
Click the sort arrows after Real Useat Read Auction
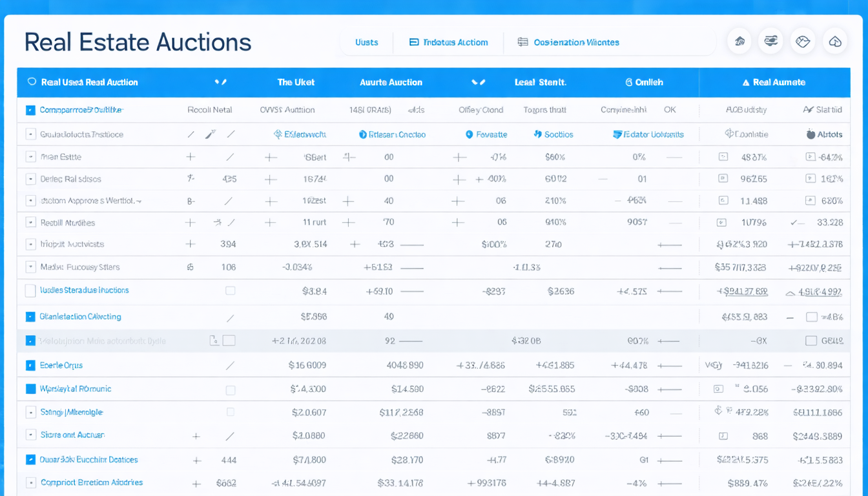[220, 82]
